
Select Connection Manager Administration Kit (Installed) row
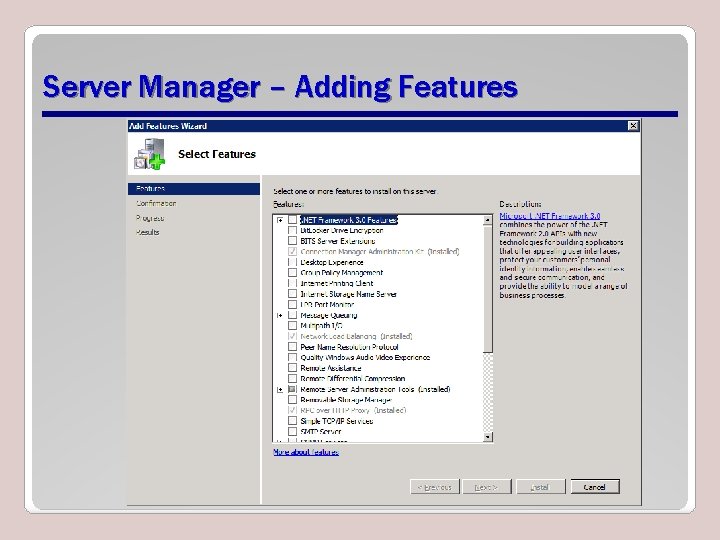point(380,252)
